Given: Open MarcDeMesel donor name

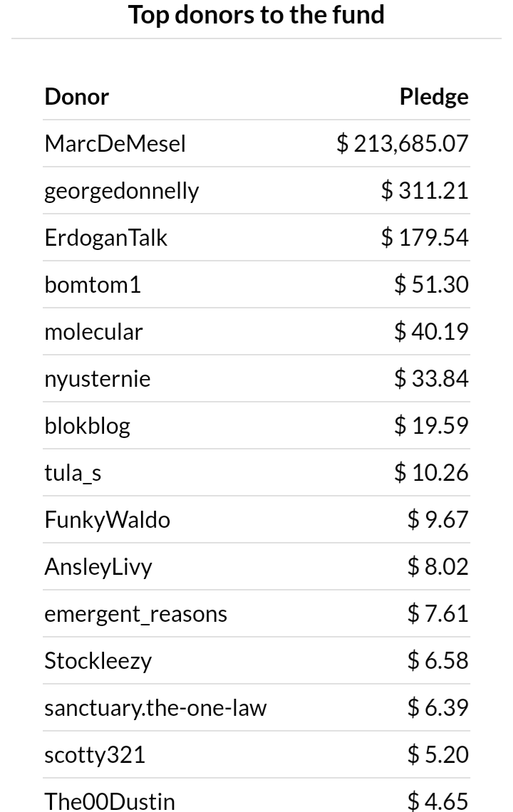Looking at the screenshot, I should coord(115,143).
